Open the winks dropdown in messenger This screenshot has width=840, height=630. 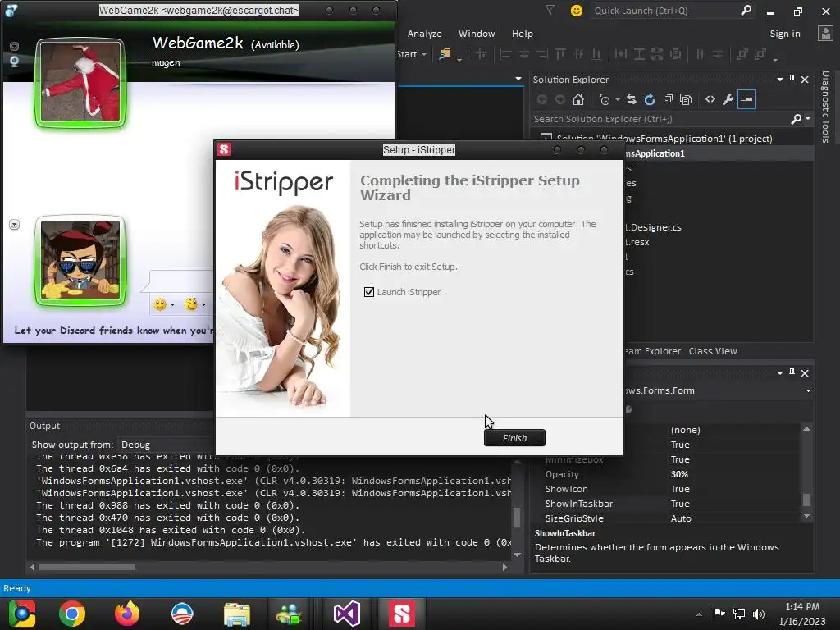tap(203, 305)
